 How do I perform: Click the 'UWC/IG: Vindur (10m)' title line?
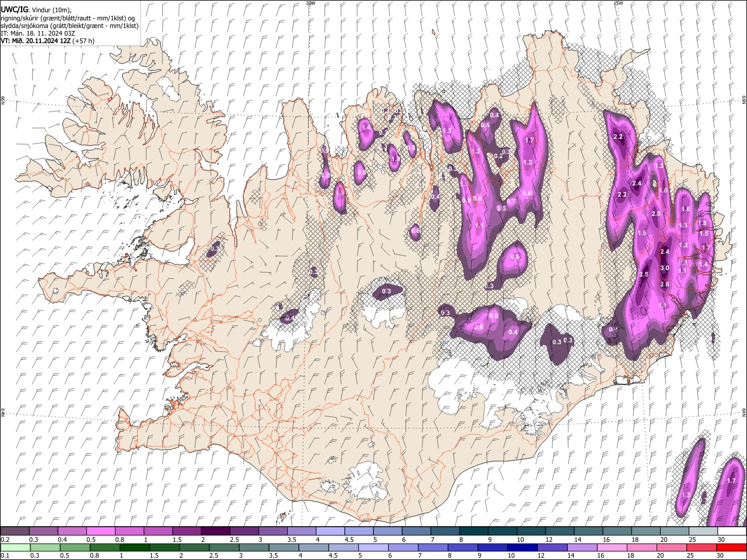point(36,10)
